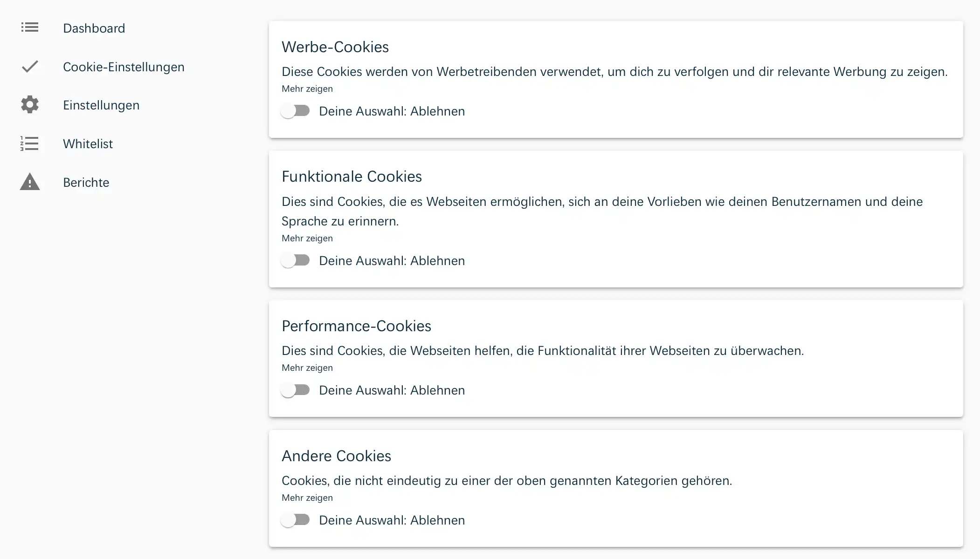Expand 'Mehr zeigen' under Werbe-Cookies
Image resolution: width=980 pixels, height=559 pixels.
pyautogui.click(x=307, y=89)
